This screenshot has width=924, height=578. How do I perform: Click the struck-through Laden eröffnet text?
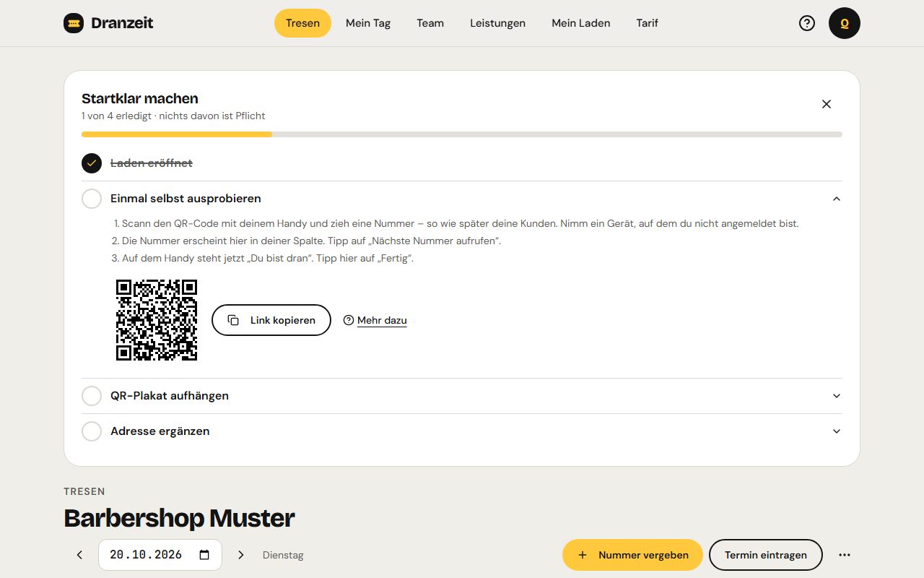click(x=152, y=163)
